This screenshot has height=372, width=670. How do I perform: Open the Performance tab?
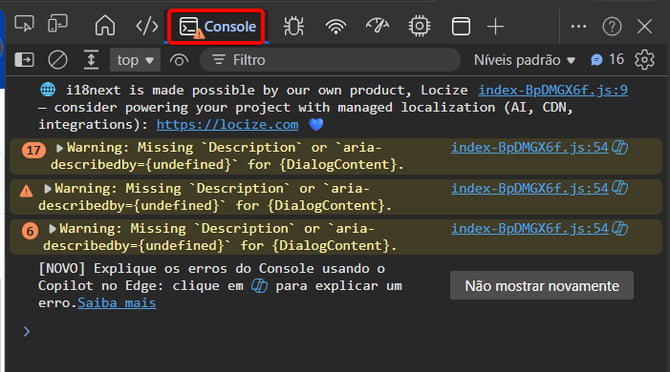tap(377, 26)
